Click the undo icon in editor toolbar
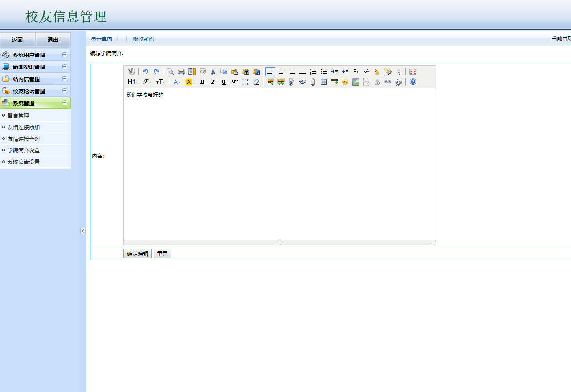Image resolution: width=571 pixels, height=392 pixels. click(145, 72)
